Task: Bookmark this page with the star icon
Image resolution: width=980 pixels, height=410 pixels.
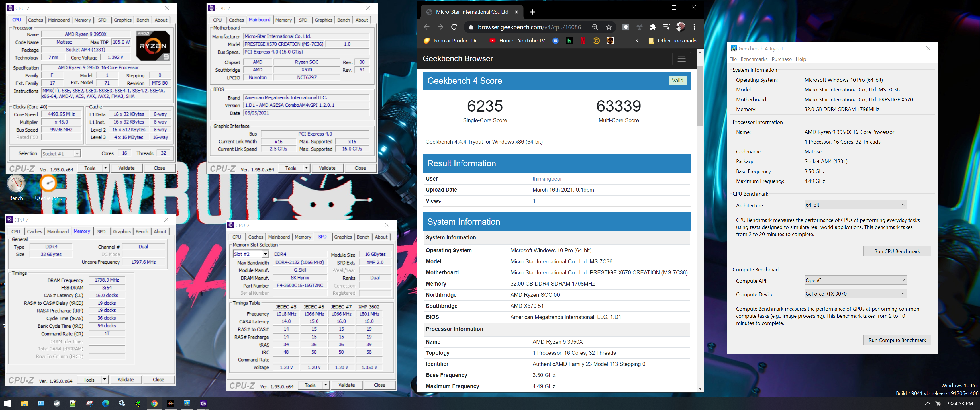Action: click(x=609, y=27)
